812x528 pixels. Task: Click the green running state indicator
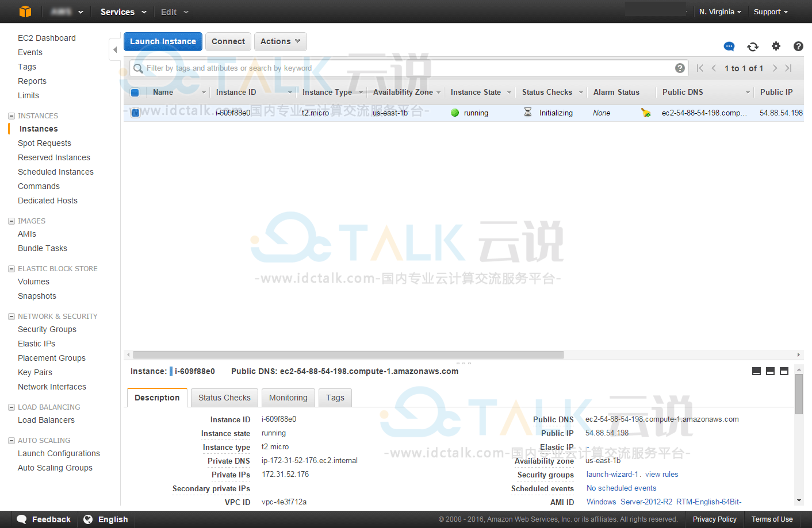click(455, 113)
